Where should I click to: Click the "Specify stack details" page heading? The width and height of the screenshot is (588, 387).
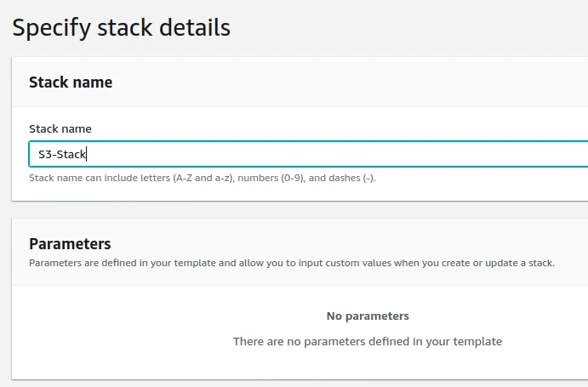tap(121, 27)
